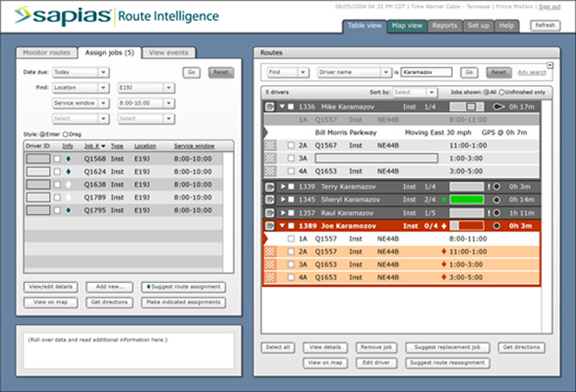Open details icon for driver 1339 Terry Karamazov
The image size is (576, 392).
coord(270,187)
